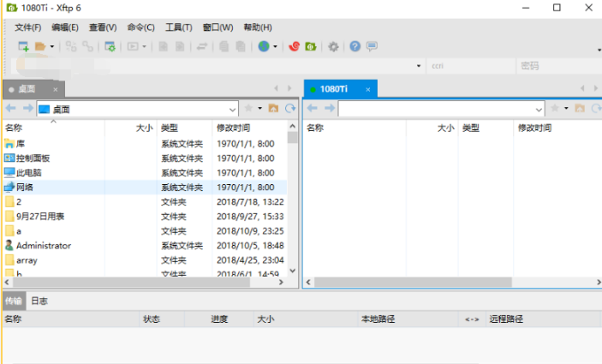Expand the globe icon dropdown arrow
The image size is (602, 364).
click(x=275, y=47)
